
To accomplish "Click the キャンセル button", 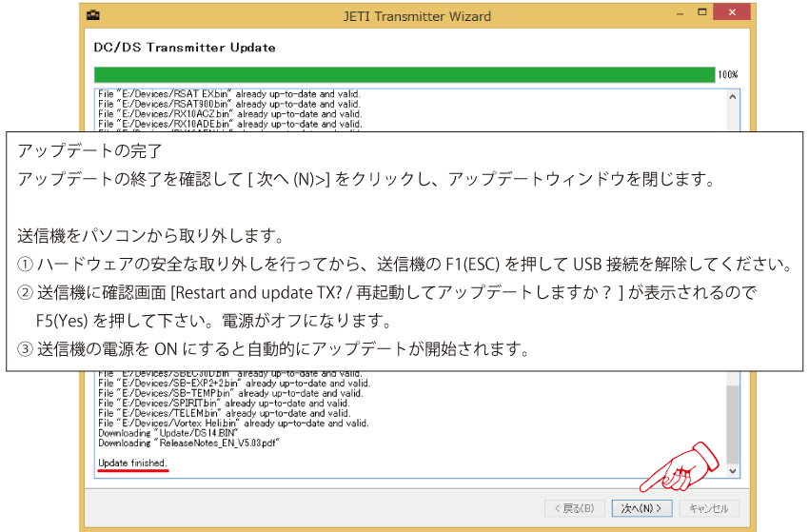I will 709,508.
